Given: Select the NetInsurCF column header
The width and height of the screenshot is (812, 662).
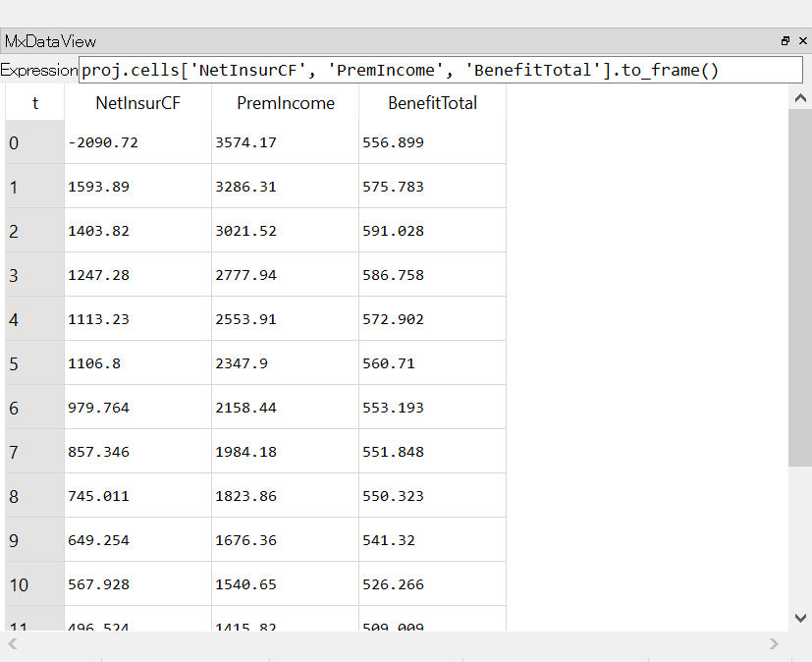Looking at the screenshot, I should [x=137, y=103].
